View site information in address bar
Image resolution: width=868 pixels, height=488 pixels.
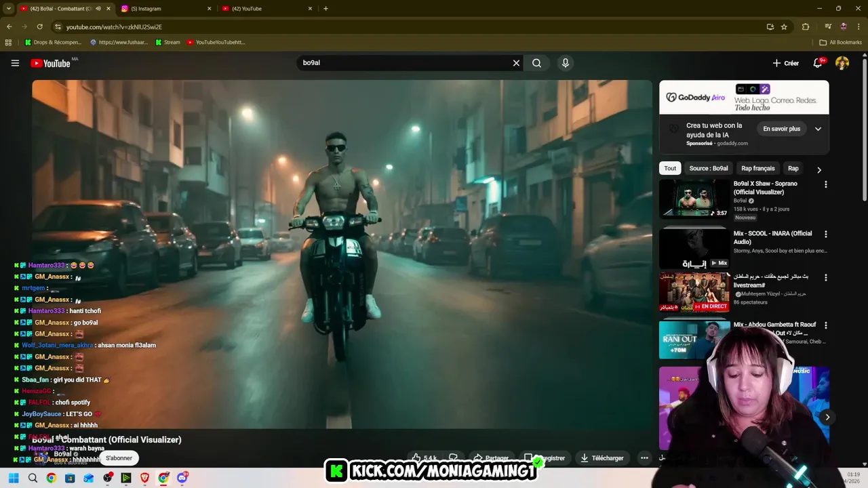58,26
